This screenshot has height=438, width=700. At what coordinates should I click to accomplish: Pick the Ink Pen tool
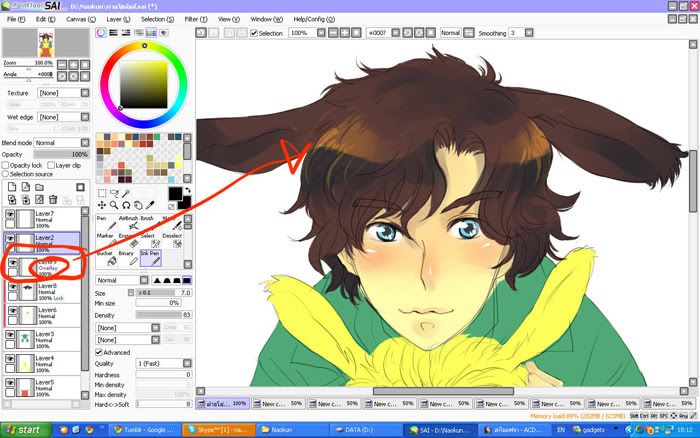pos(152,259)
